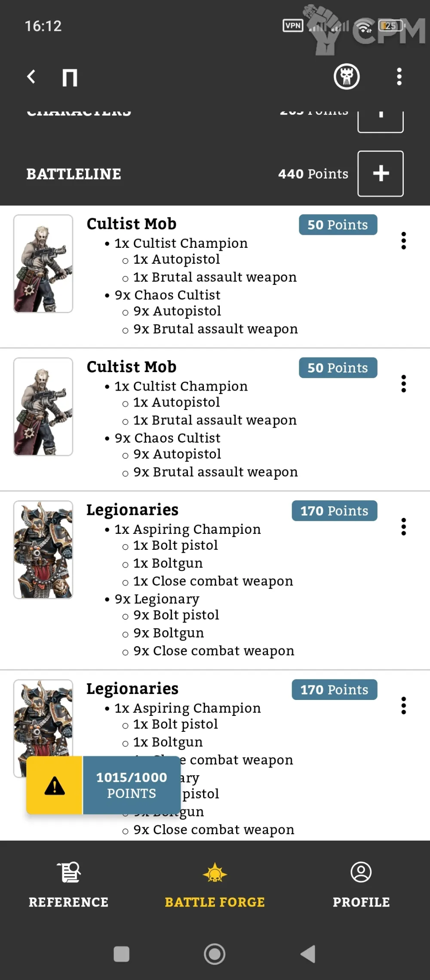
Task: Tap first Cultist Mob thumbnail image
Action: click(x=43, y=264)
